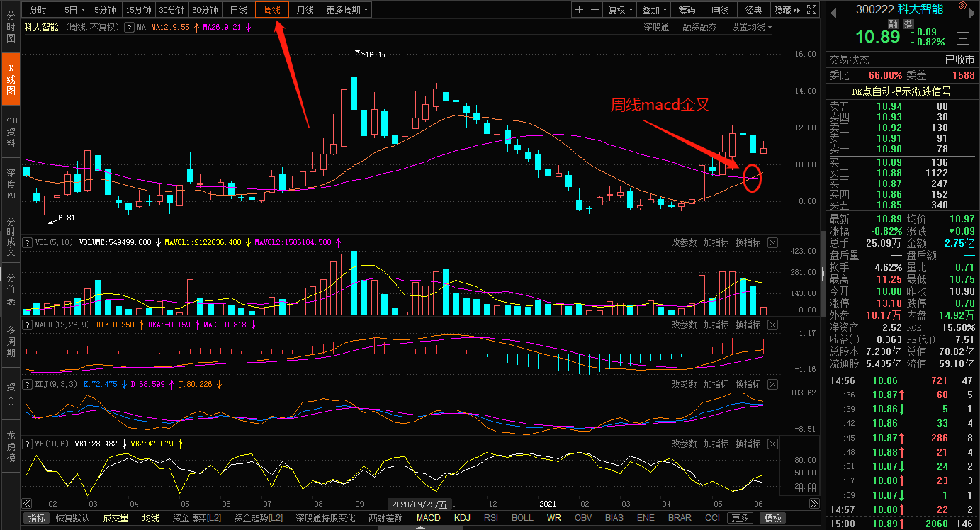Open 叠加 overlay dropdown
The width and height of the screenshot is (980, 530).
[654, 10]
